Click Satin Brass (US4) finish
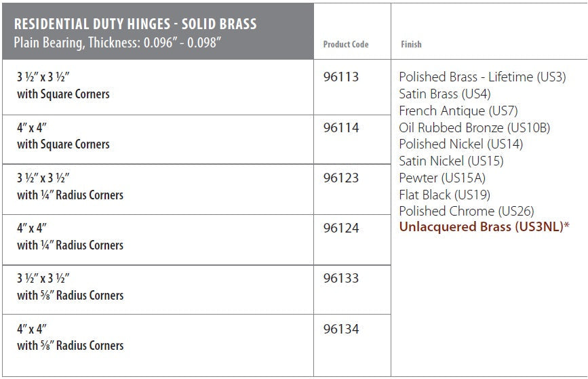The width and height of the screenshot is (588, 379). click(444, 94)
